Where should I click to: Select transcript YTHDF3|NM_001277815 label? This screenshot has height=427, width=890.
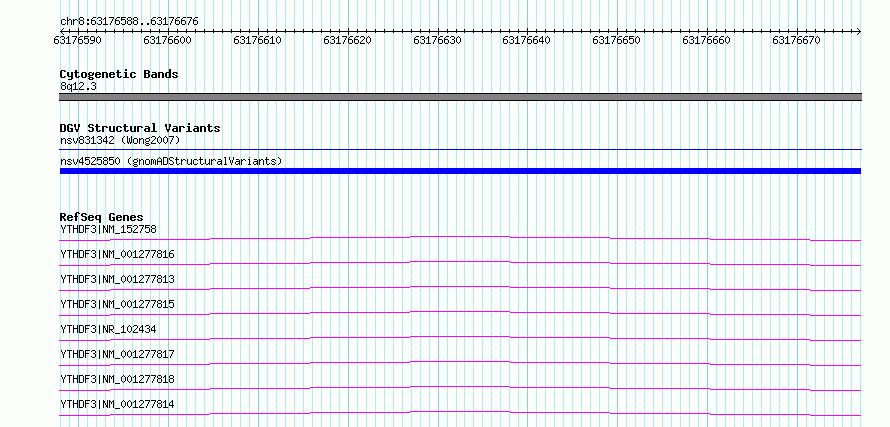(x=117, y=304)
